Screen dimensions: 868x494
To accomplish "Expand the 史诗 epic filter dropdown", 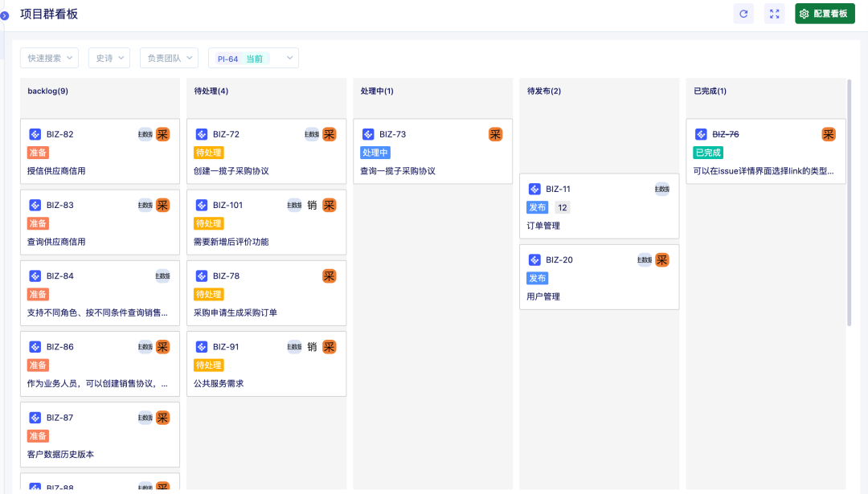I will [108, 58].
